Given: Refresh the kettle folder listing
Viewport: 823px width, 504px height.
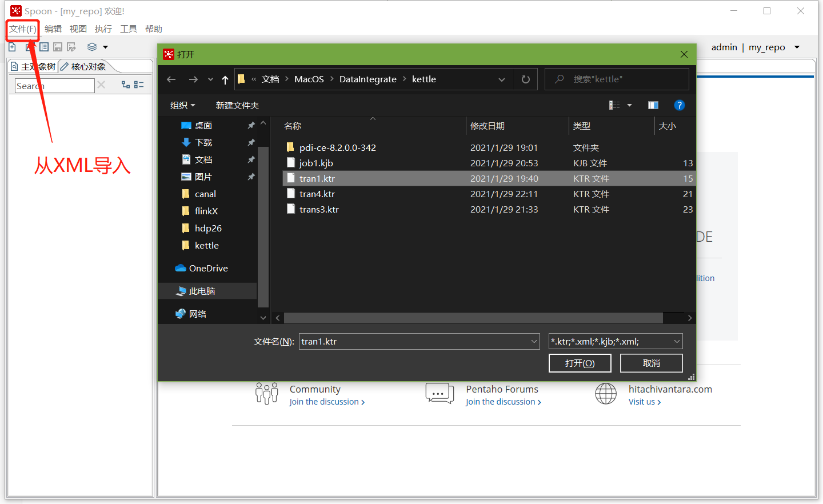Looking at the screenshot, I should click(x=526, y=79).
